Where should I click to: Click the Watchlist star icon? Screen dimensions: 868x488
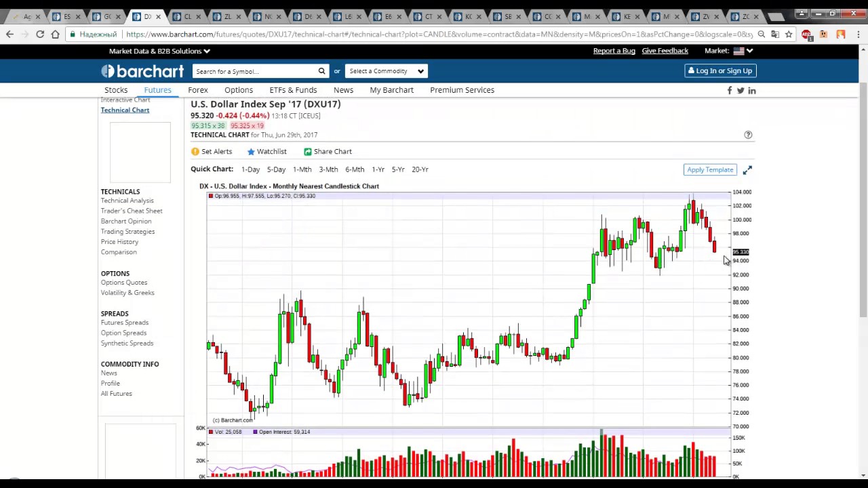click(251, 152)
